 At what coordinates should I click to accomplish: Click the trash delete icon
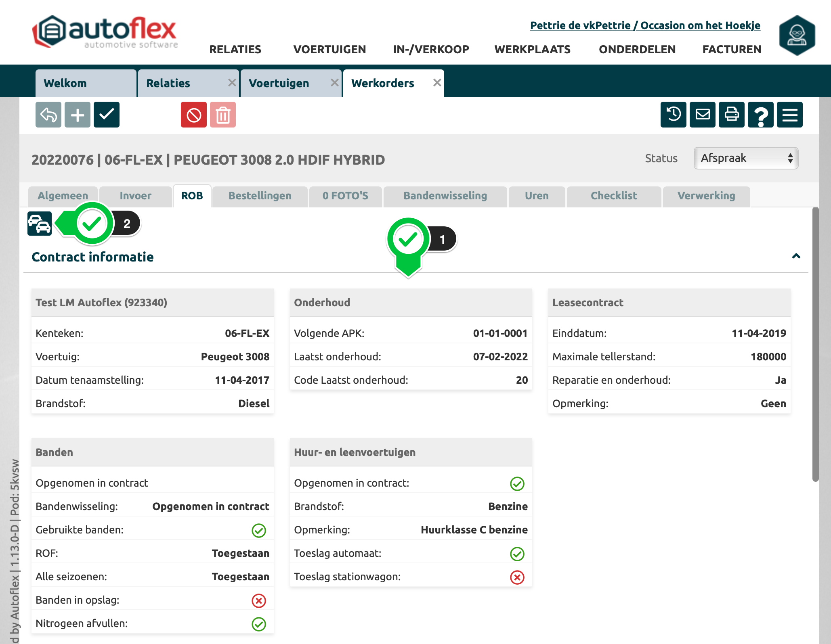(x=223, y=115)
